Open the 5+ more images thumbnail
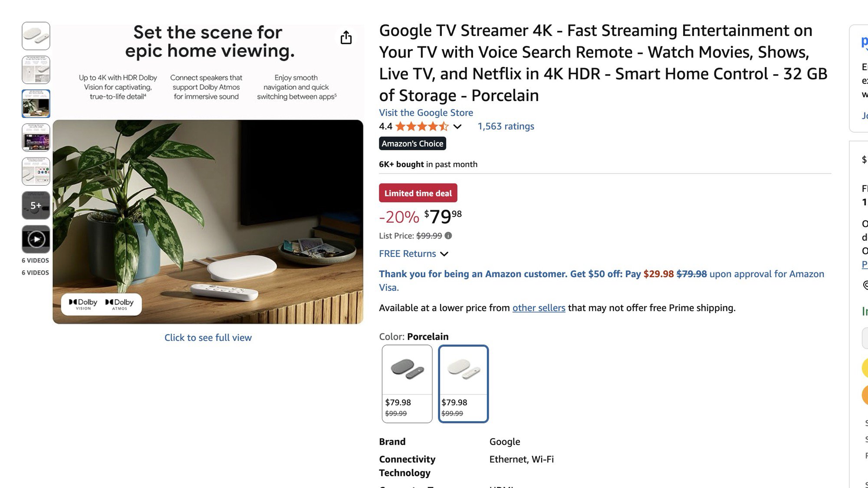 36,205
